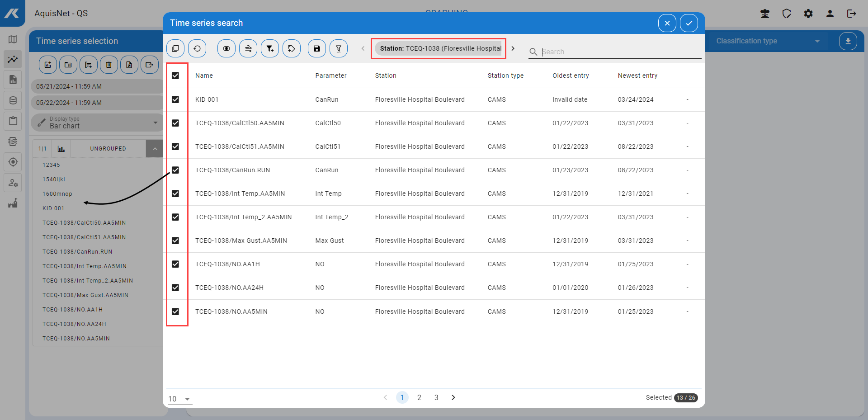This screenshot has width=868, height=420.
Task: Click the overlapping circles intersection icon
Action: pos(226,48)
